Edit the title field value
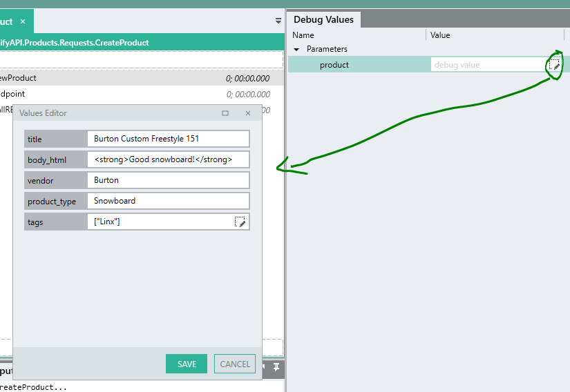Image resolution: width=570 pixels, height=392 pixels. tap(169, 139)
